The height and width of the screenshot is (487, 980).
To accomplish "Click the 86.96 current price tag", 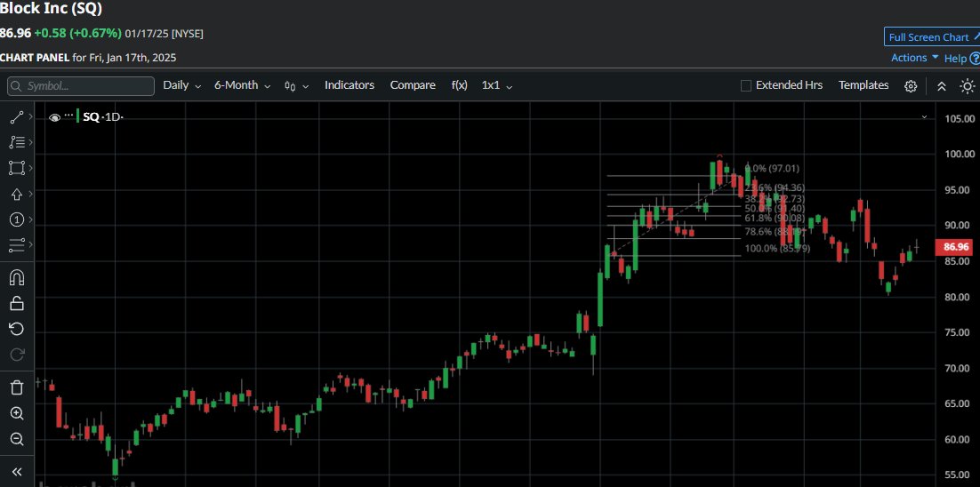I will click(956, 247).
